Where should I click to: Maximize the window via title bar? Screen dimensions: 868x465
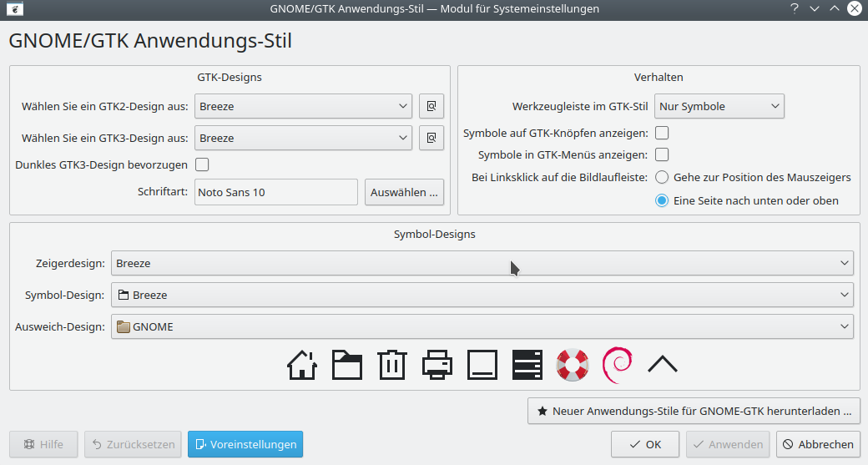point(835,8)
